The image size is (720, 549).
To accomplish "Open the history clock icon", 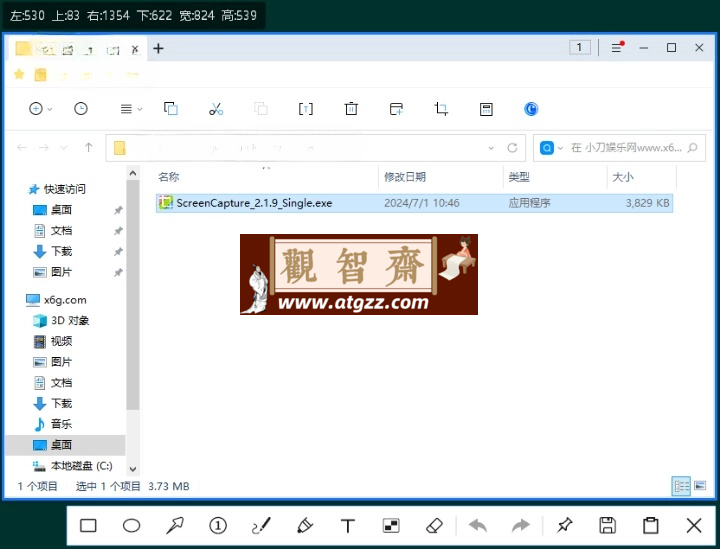I will pyautogui.click(x=81, y=109).
